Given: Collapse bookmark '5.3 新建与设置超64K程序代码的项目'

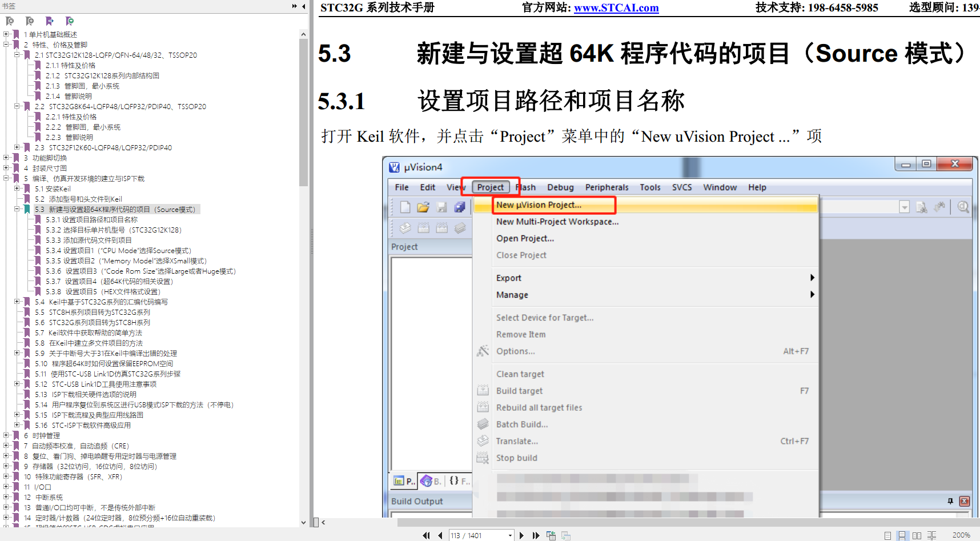Looking at the screenshot, I should (17, 210).
